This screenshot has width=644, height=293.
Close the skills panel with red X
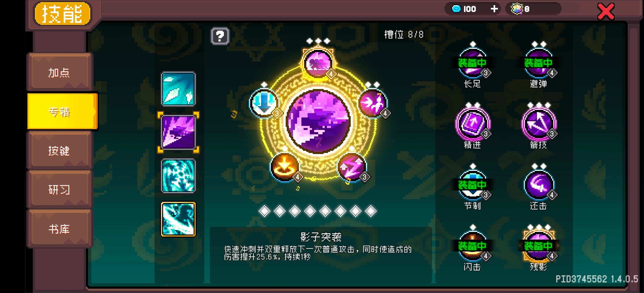(x=606, y=11)
